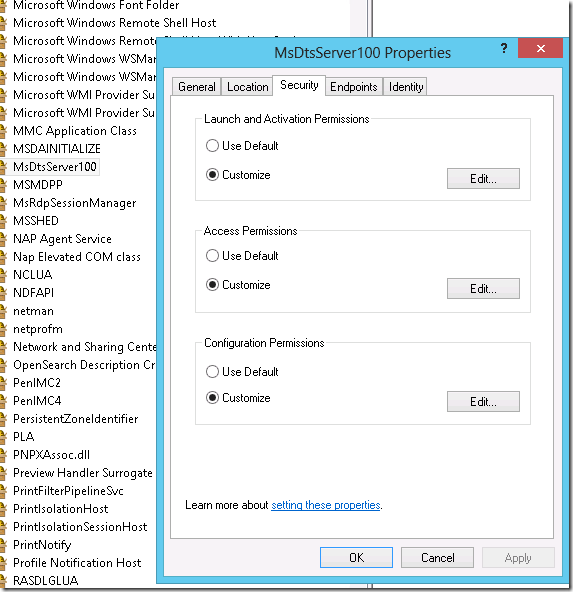Click the Network and Sharing Center icon
Image resolution: width=573 pixels, height=592 pixels.
[x=3, y=347]
